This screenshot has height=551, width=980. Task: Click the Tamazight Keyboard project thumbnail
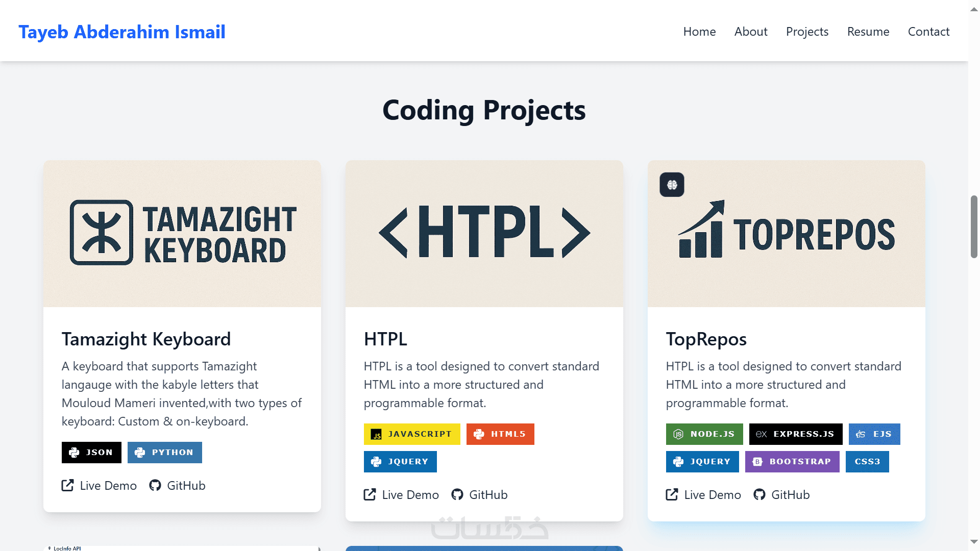(182, 234)
